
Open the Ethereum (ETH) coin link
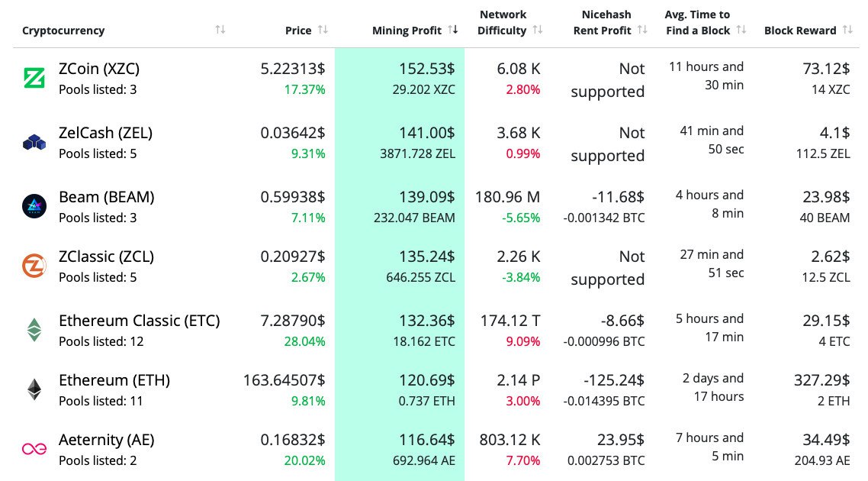point(114,380)
